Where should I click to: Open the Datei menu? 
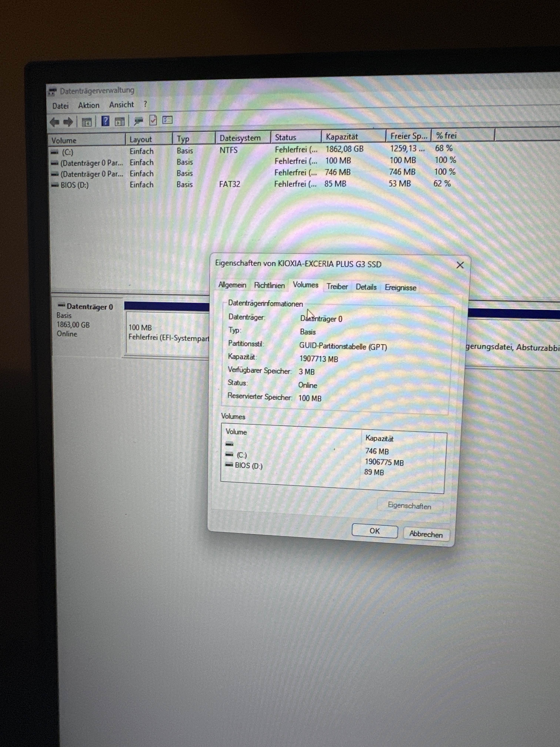tap(60, 106)
